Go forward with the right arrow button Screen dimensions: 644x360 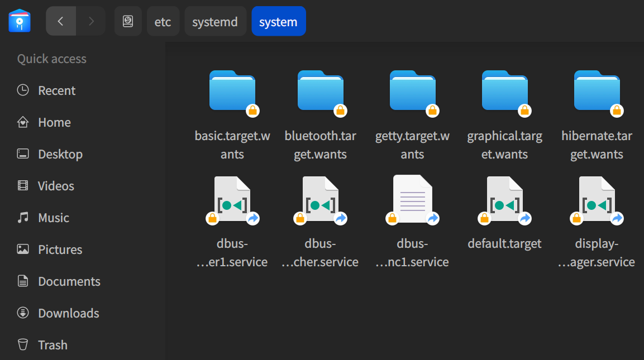pyautogui.click(x=91, y=21)
